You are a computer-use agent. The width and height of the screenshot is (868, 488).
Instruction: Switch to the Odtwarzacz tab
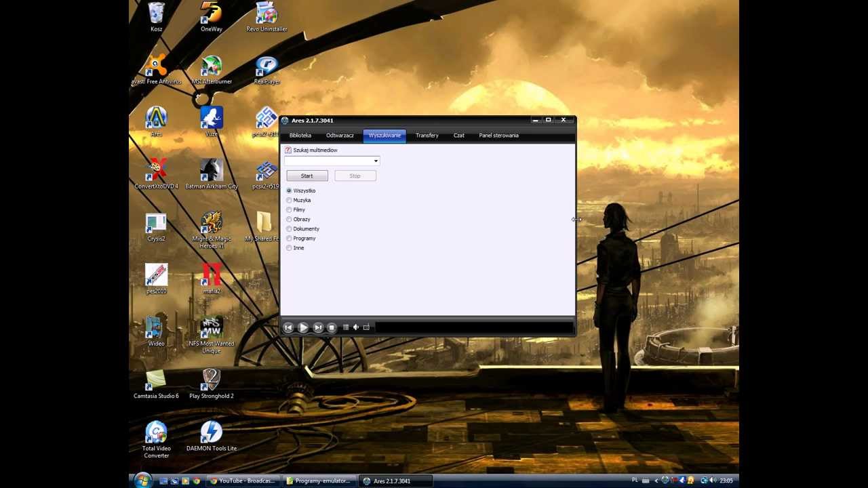pyautogui.click(x=340, y=136)
